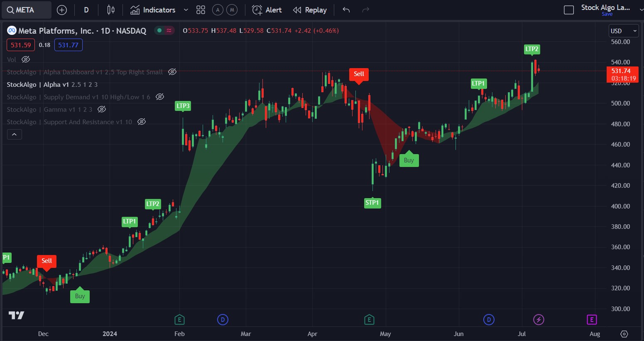Click the LTP2 label in January
The height and width of the screenshot is (341, 644).
pyautogui.click(x=153, y=204)
